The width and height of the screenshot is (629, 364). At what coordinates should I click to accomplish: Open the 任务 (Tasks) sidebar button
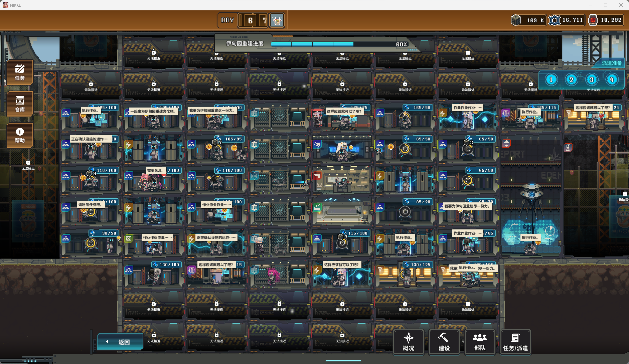point(20,72)
